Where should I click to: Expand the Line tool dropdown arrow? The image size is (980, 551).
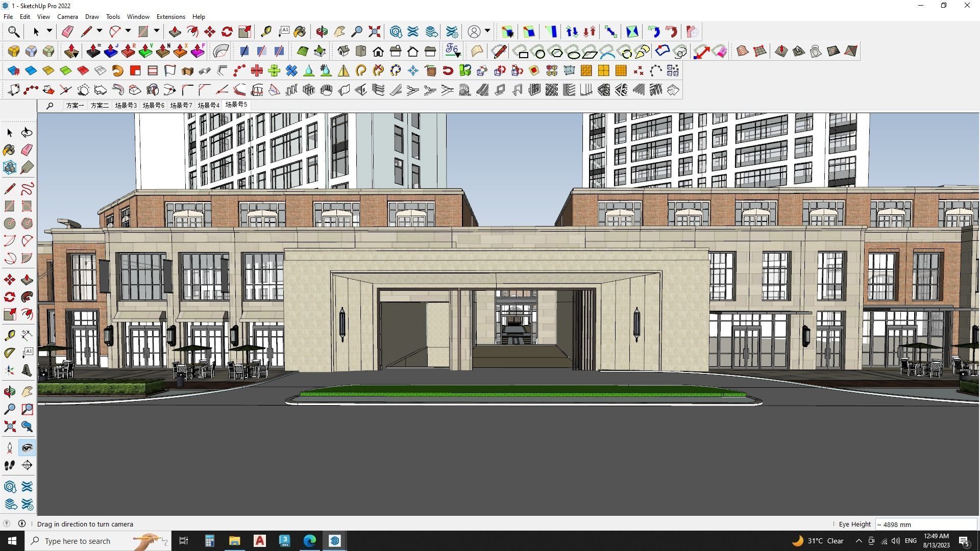(x=100, y=31)
